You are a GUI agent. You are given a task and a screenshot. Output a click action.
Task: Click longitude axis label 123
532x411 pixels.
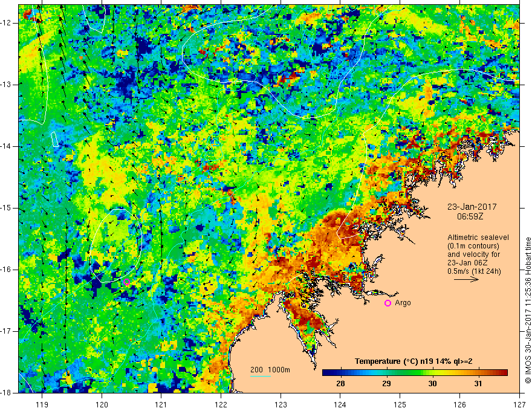pos(281,404)
